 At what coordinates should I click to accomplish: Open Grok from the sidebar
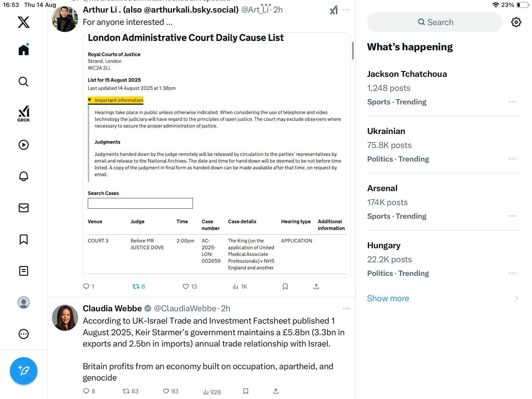click(24, 114)
